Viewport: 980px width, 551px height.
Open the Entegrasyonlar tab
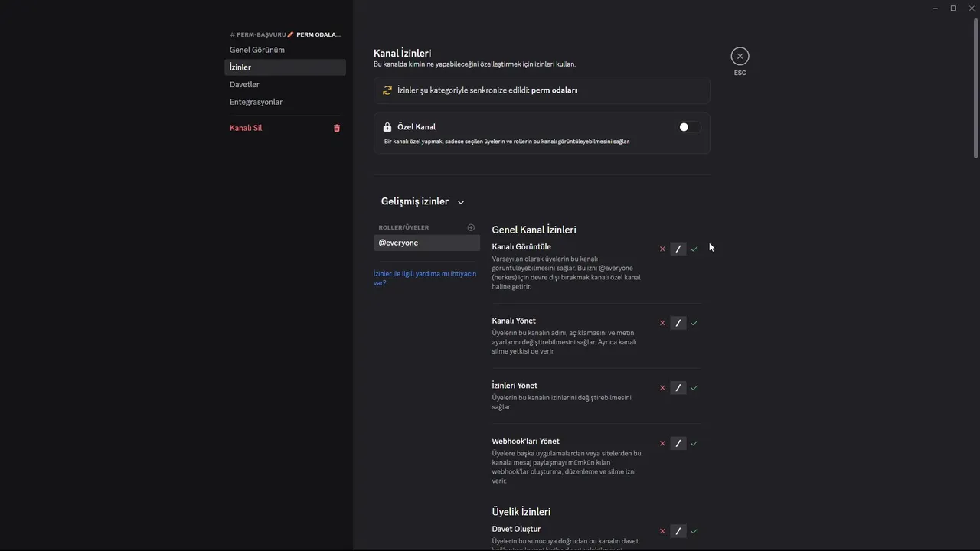(x=256, y=102)
